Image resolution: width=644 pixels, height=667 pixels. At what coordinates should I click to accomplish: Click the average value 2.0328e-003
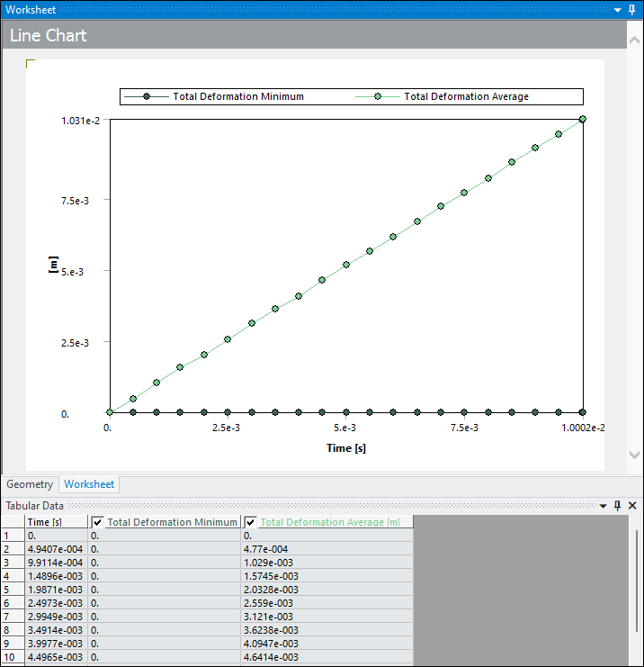(326, 590)
